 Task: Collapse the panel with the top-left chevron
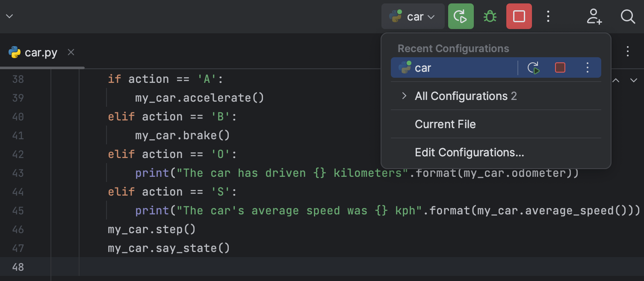click(9, 16)
